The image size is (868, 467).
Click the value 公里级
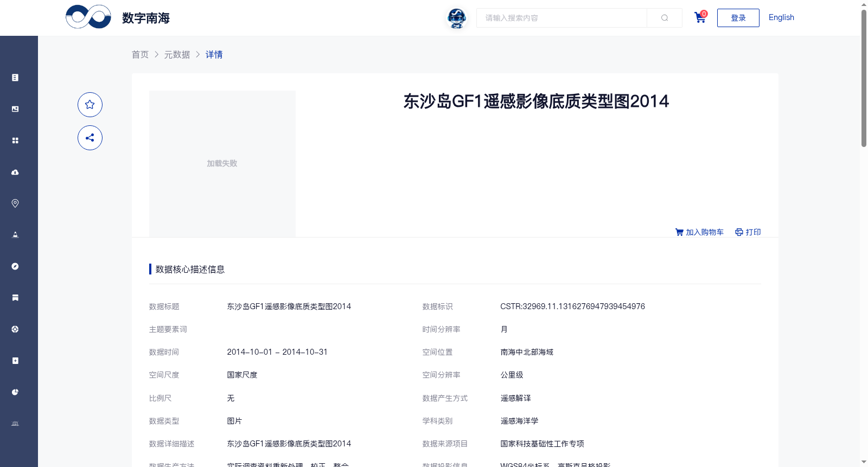tap(512, 375)
